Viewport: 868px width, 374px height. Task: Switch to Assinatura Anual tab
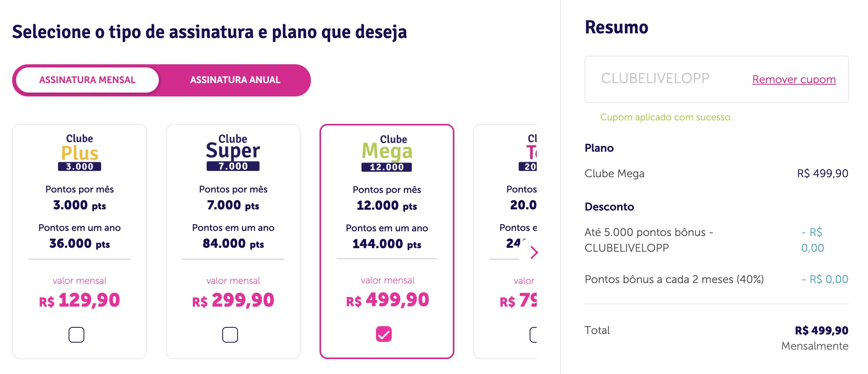click(x=235, y=80)
